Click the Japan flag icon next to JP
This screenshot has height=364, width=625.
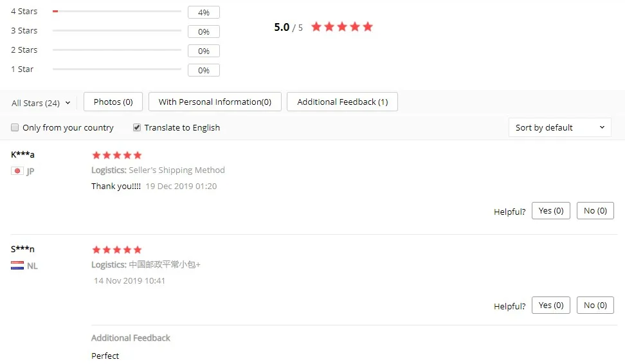click(x=17, y=171)
